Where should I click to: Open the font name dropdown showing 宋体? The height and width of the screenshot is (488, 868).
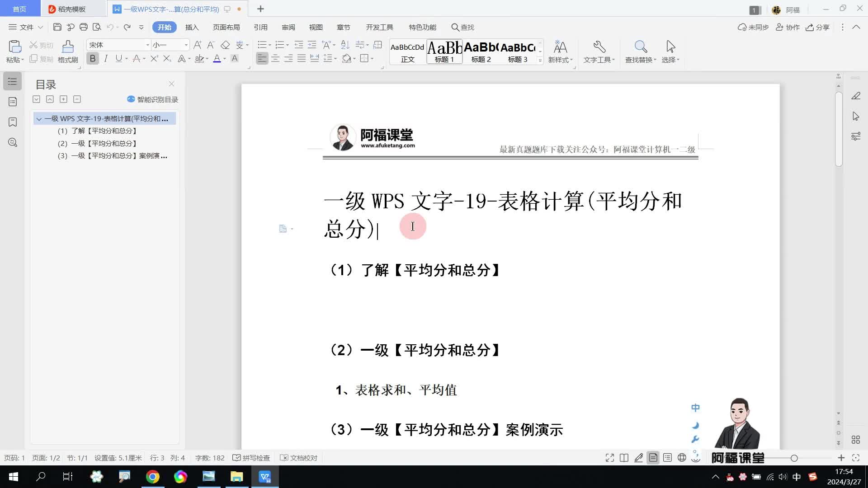pyautogui.click(x=147, y=45)
